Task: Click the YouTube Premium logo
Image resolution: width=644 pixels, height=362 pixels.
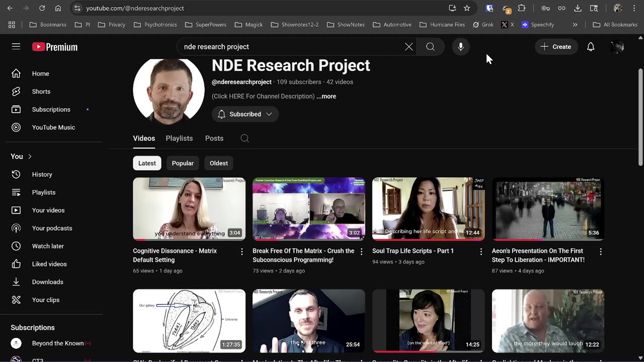Action: [x=55, y=47]
